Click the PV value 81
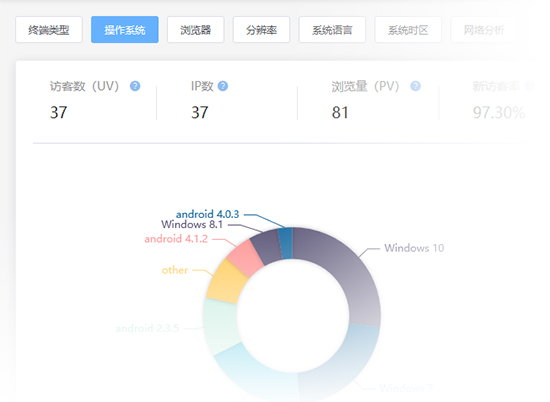The height and width of the screenshot is (402, 550). tap(340, 113)
